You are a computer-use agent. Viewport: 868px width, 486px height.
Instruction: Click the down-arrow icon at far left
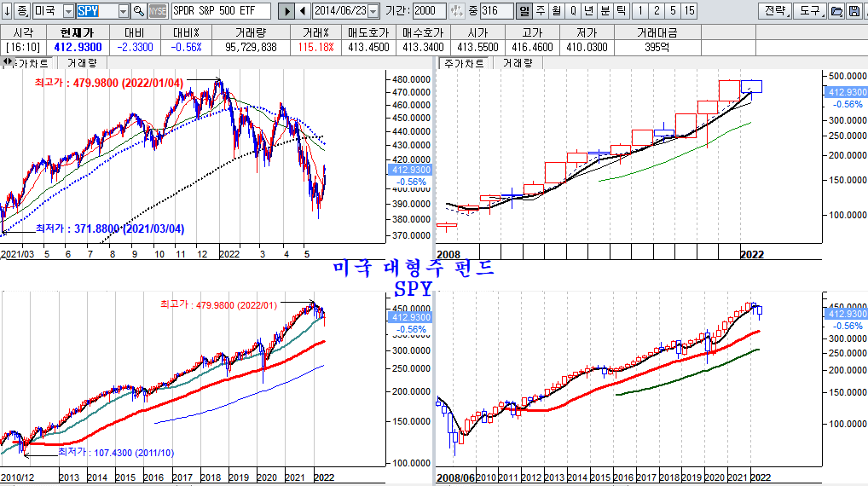(7, 11)
